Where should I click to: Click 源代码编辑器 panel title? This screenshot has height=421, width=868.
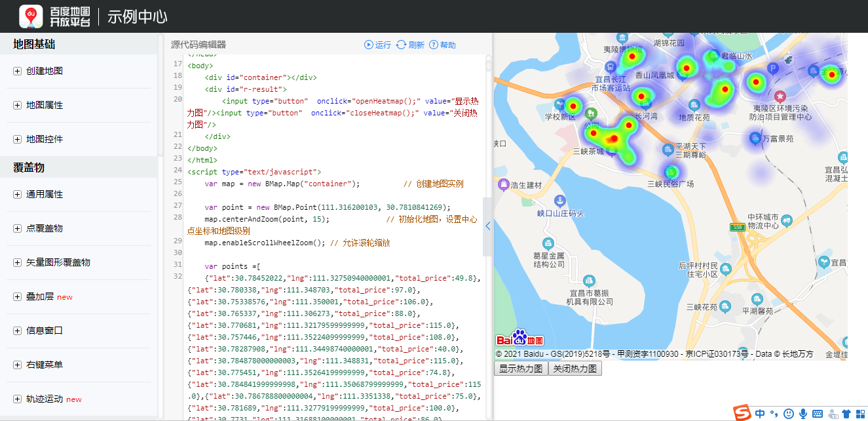[x=198, y=45]
